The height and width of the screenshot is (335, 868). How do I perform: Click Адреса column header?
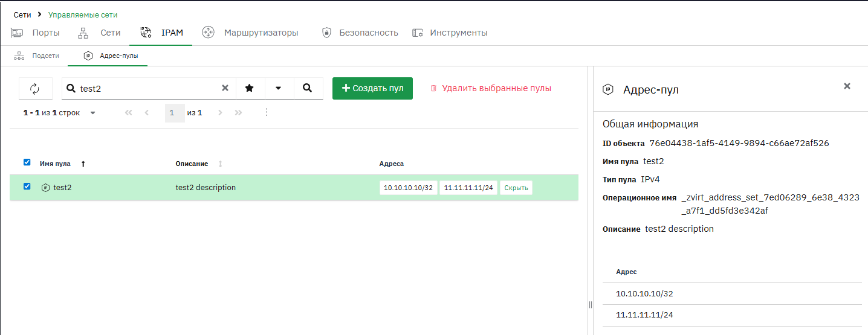tap(391, 164)
